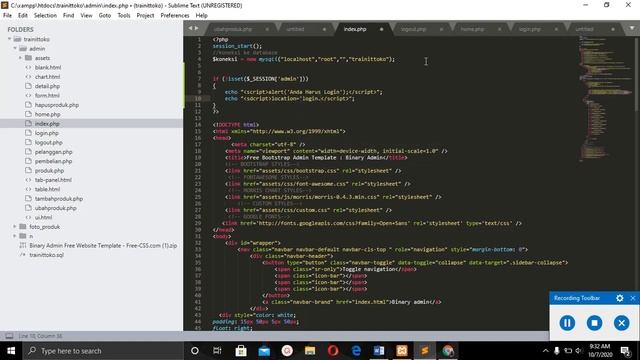640x360 pixels.
Task: Open the Edit menu
Action: [x=23, y=15]
